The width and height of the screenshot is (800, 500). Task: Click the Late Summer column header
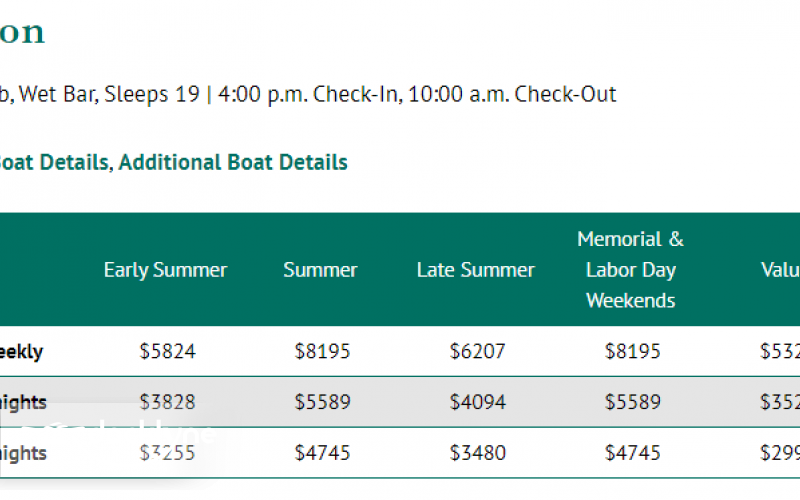pyautogui.click(x=475, y=270)
